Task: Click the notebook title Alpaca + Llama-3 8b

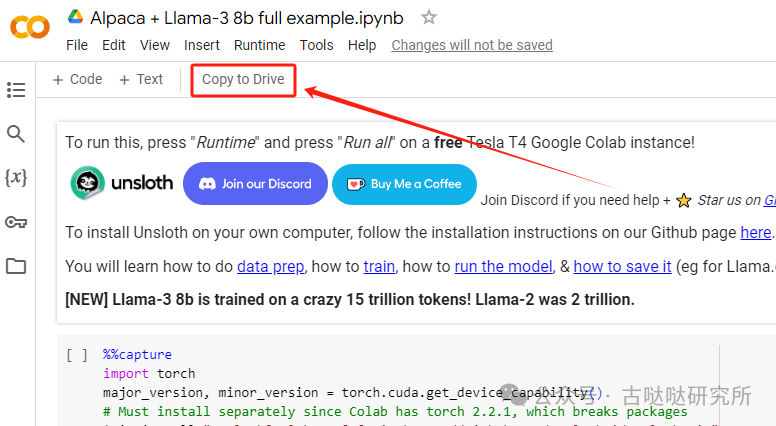Action: pyautogui.click(x=246, y=18)
